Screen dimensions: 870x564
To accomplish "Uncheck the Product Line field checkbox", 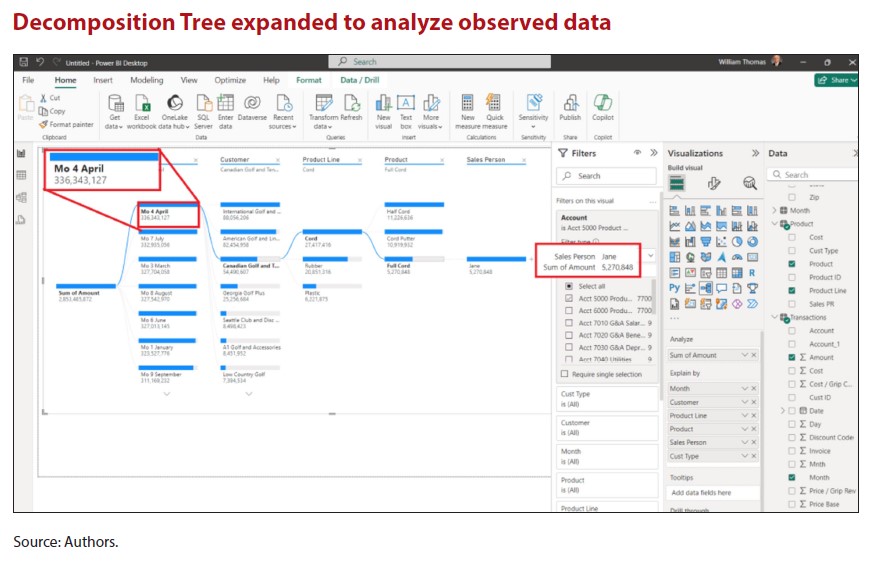I will pyautogui.click(x=792, y=291).
